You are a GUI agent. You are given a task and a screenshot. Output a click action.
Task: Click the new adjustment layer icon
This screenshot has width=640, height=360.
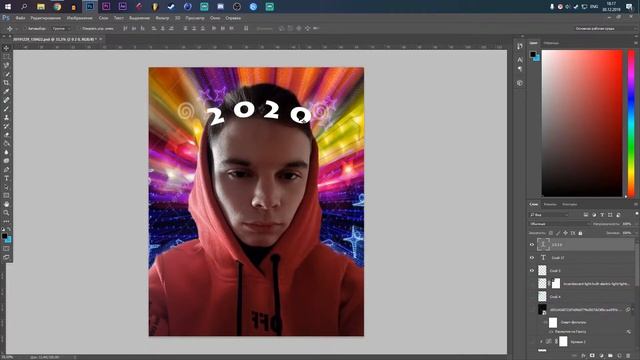pos(601,356)
